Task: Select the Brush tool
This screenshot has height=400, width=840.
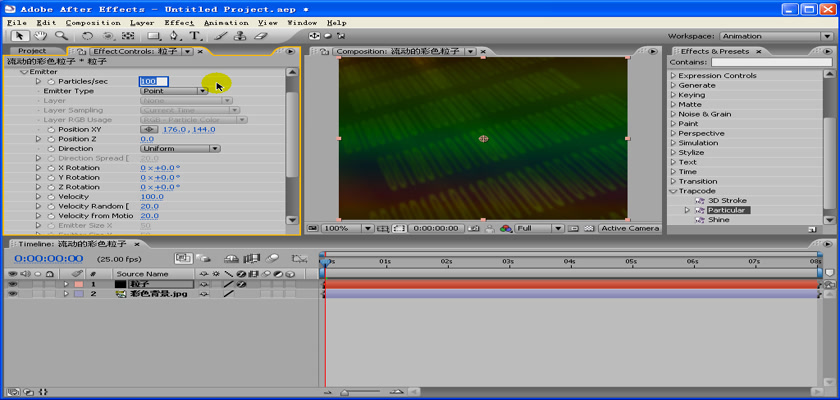Action: tap(220, 36)
